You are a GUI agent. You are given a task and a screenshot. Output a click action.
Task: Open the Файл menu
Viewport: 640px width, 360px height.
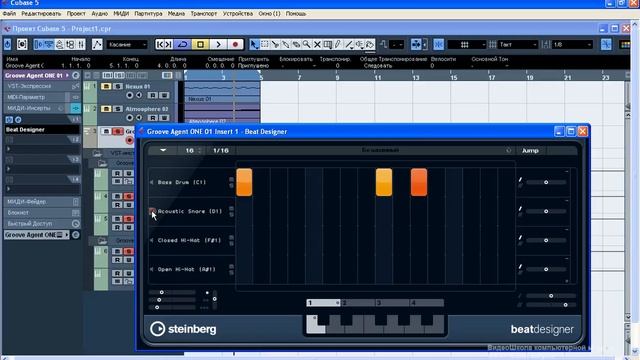(x=9, y=13)
